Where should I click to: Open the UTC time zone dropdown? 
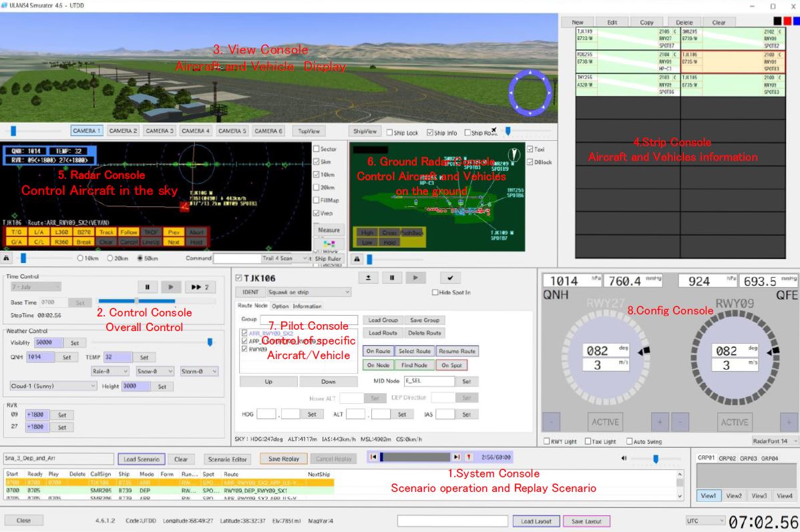(705, 521)
